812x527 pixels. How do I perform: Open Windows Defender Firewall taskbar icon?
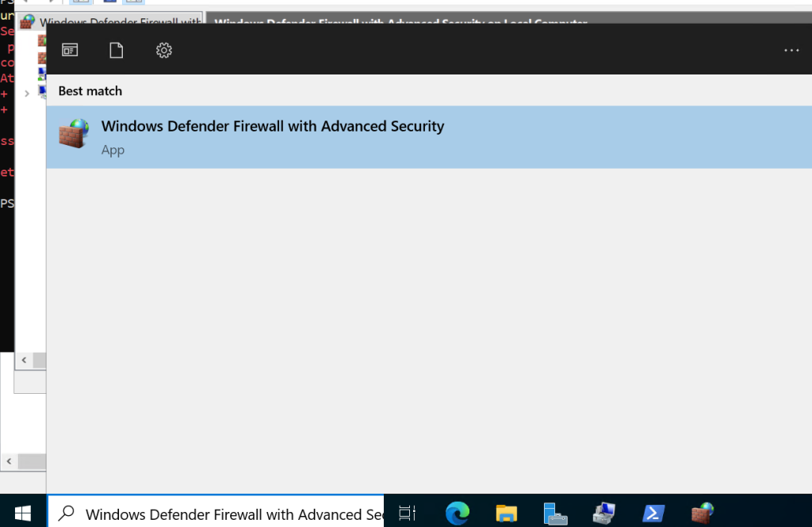click(702, 513)
